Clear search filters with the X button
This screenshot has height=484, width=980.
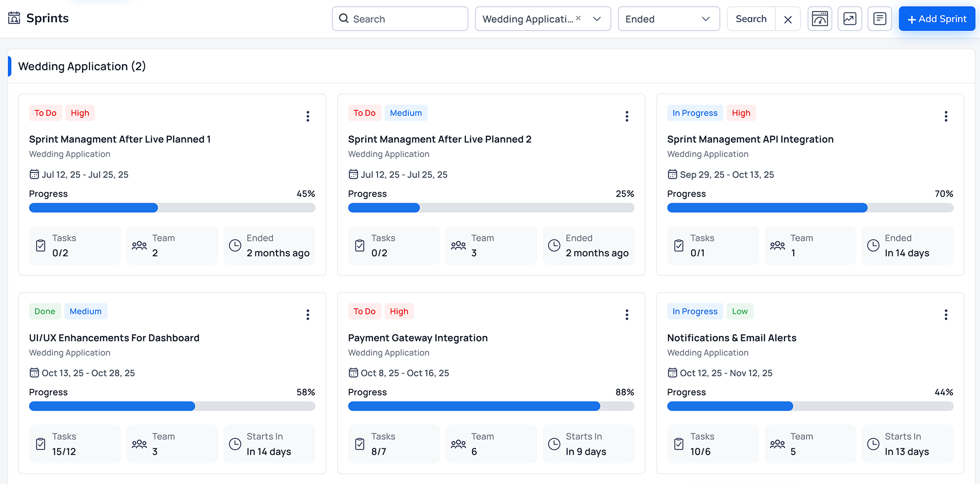tap(788, 19)
